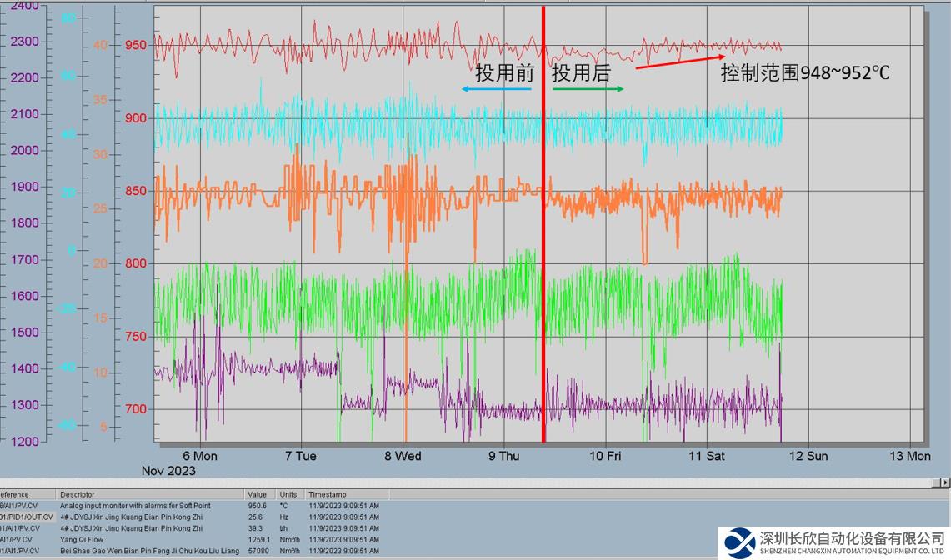The height and width of the screenshot is (560, 951).
Task: Click the 9 Thu date on time axis
Action: pyautogui.click(x=503, y=456)
